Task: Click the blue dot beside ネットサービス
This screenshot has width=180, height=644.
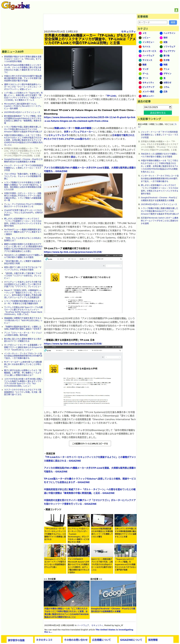Action: 140,51
